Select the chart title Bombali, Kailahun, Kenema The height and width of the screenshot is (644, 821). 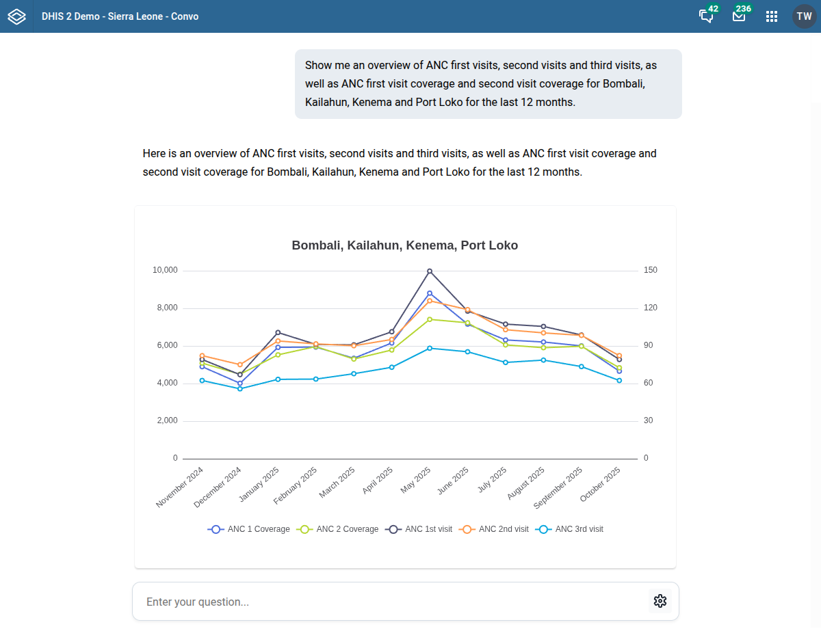404,245
